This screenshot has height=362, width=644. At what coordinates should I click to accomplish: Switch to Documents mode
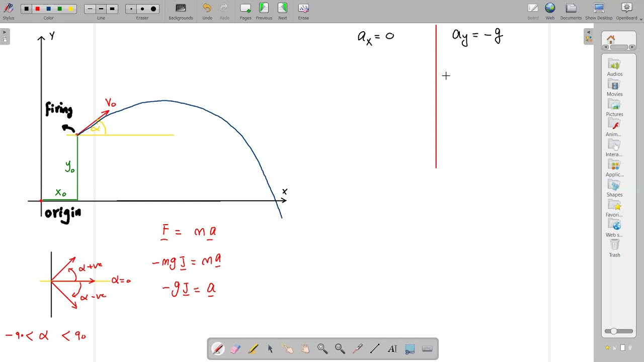(571, 11)
